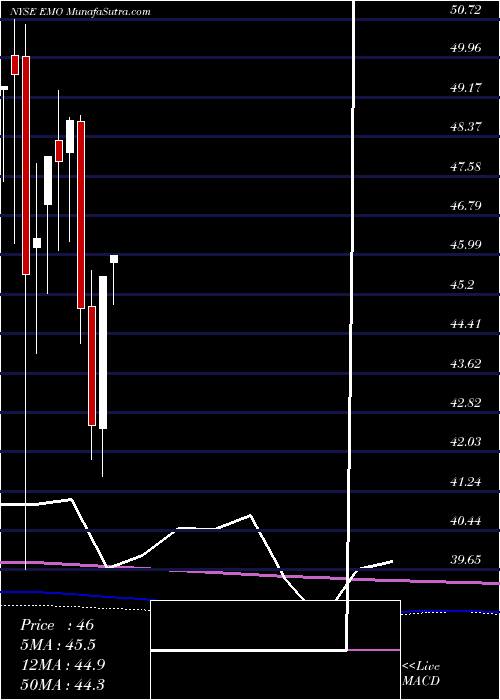
Task: Click the 5MA : 45.5 readout
Action: pos(58,645)
